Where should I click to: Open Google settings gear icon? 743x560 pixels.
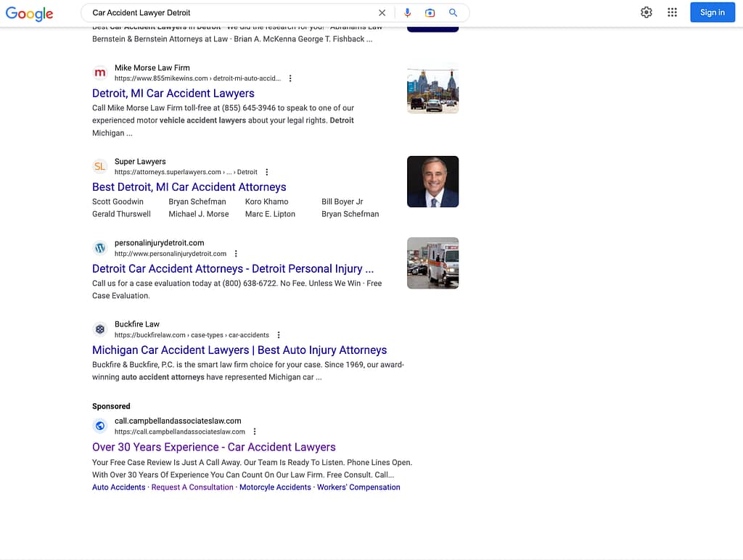[646, 12]
